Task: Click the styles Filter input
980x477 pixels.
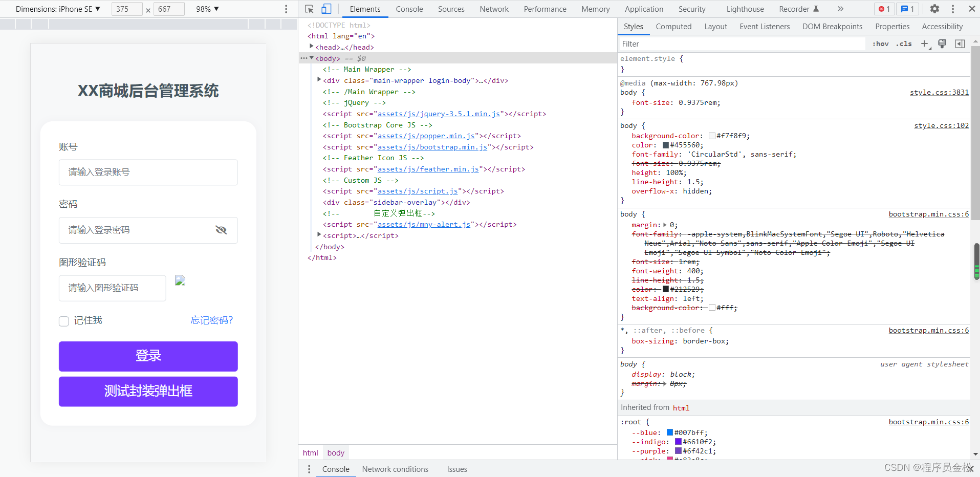Action: [x=742, y=44]
